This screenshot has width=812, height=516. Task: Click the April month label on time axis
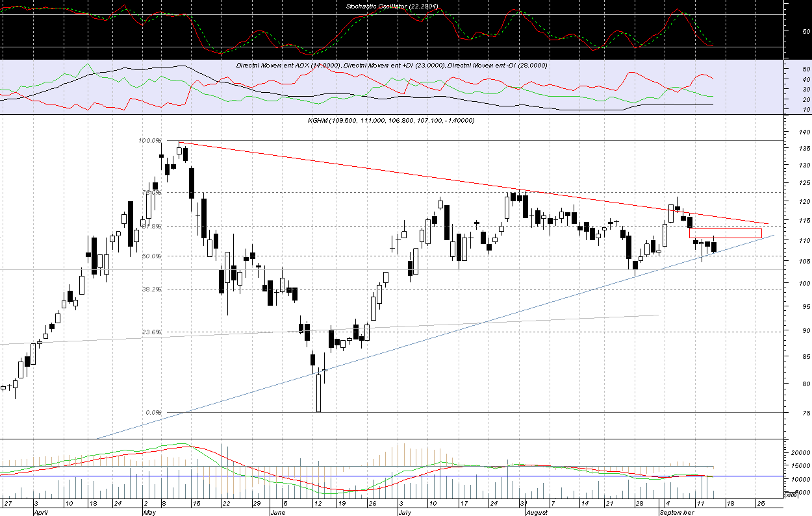[x=40, y=511]
